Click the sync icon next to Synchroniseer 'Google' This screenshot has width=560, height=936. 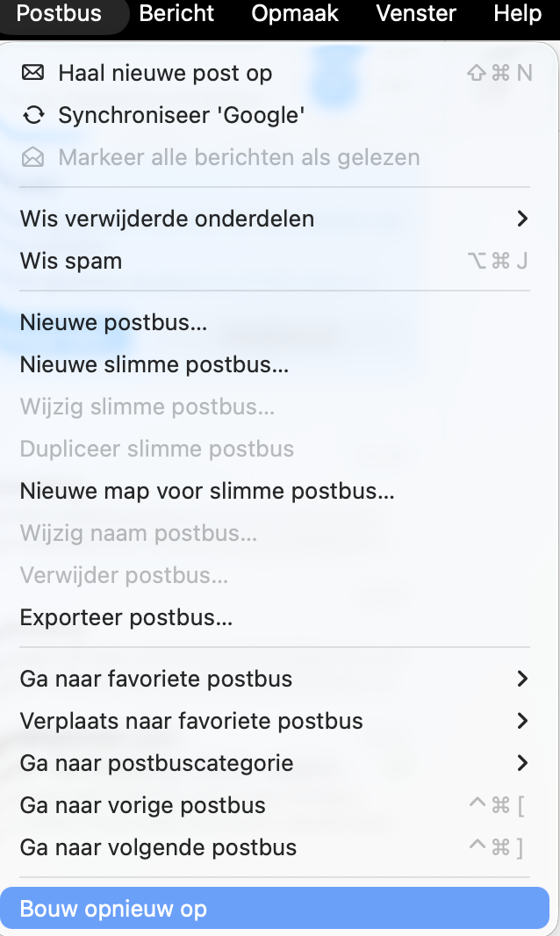point(33,115)
